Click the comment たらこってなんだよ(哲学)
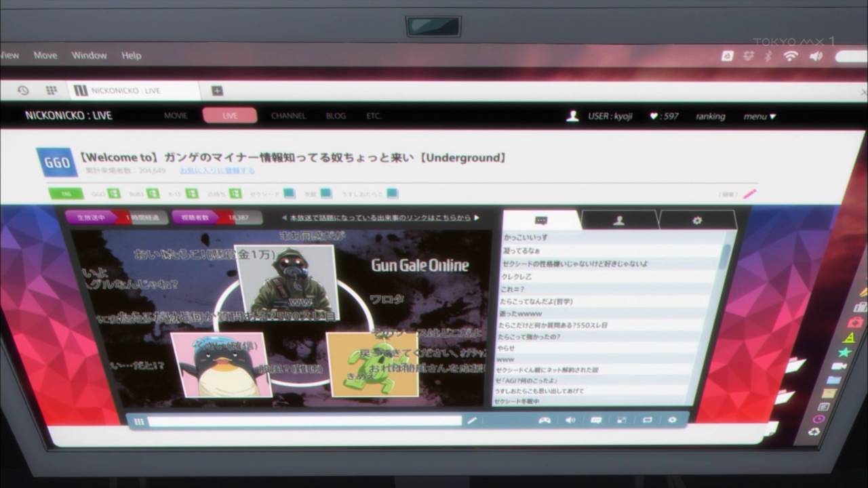The width and height of the screenshot is (868, 488). pos(536,302)
